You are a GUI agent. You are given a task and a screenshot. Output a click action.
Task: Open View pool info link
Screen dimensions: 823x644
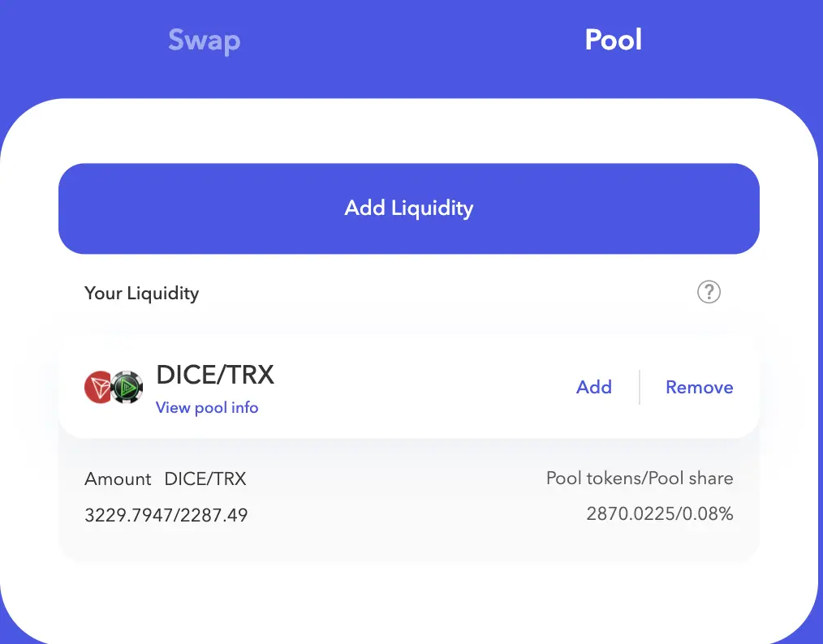pyautogui.click(x=207, y=407)
